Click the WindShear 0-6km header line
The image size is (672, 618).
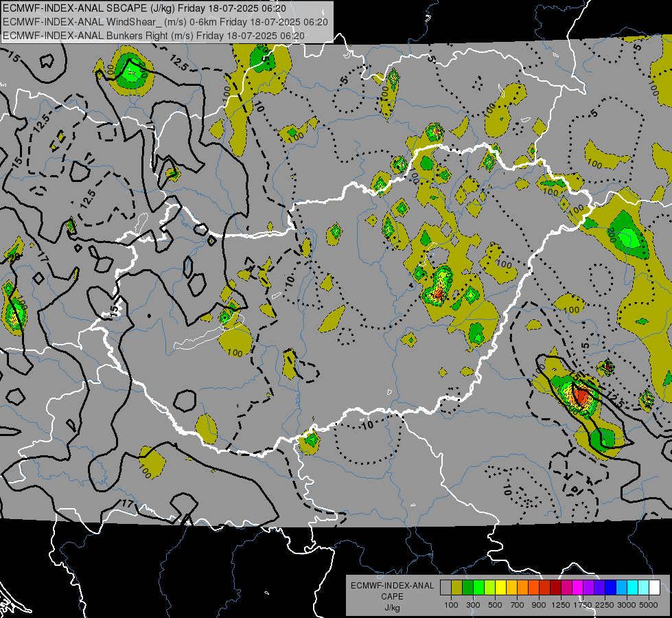(165, 22)
